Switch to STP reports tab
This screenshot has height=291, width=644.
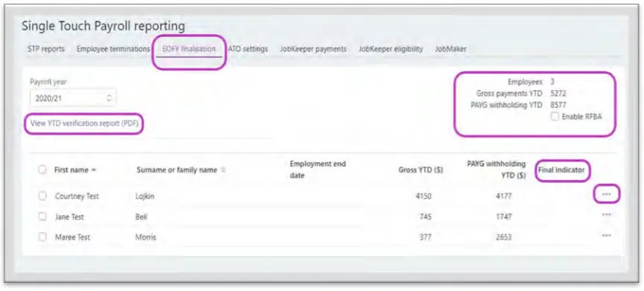click(x=46, y=49)
